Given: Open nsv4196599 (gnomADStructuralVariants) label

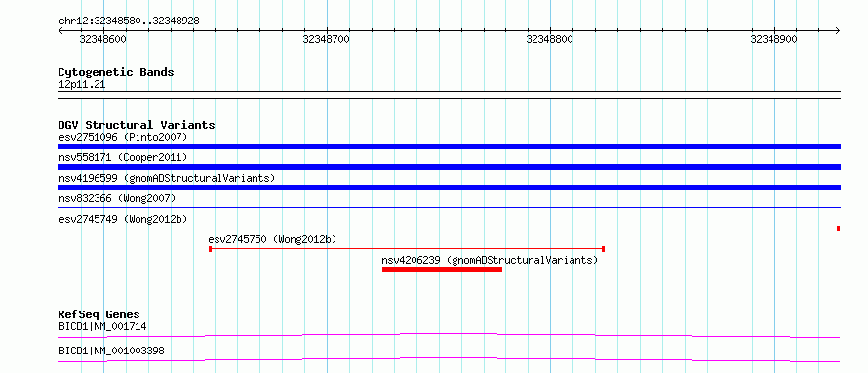Looking at the screenshot, I should [x=167, y=178].
